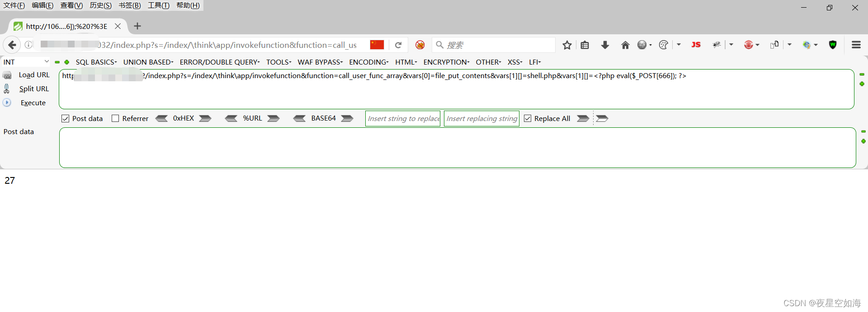Bookmark this page with the star icon

567,45
